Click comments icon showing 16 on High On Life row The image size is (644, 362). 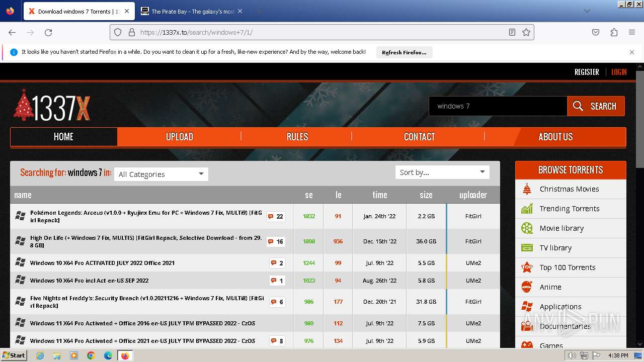(x=276, y=241)
